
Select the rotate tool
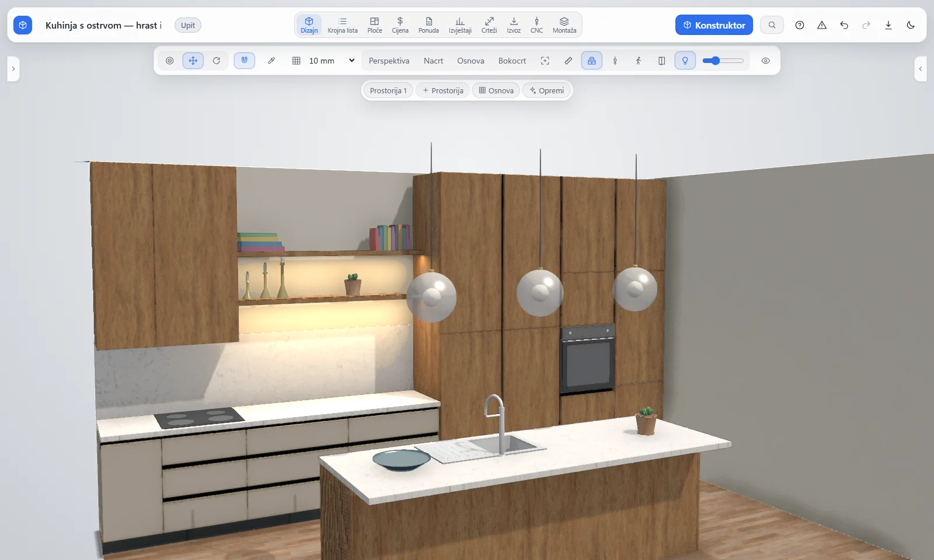217,61
